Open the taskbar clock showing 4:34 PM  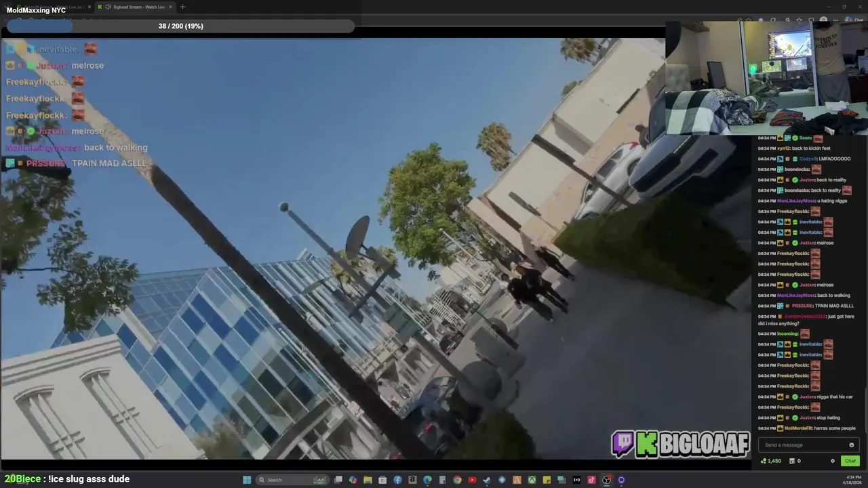coord(854,480)
